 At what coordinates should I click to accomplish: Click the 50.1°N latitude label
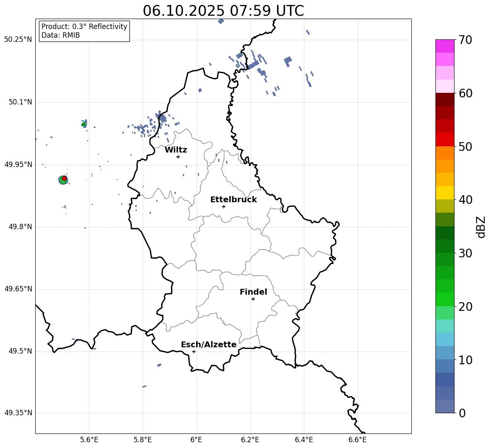tap(20, 102)
